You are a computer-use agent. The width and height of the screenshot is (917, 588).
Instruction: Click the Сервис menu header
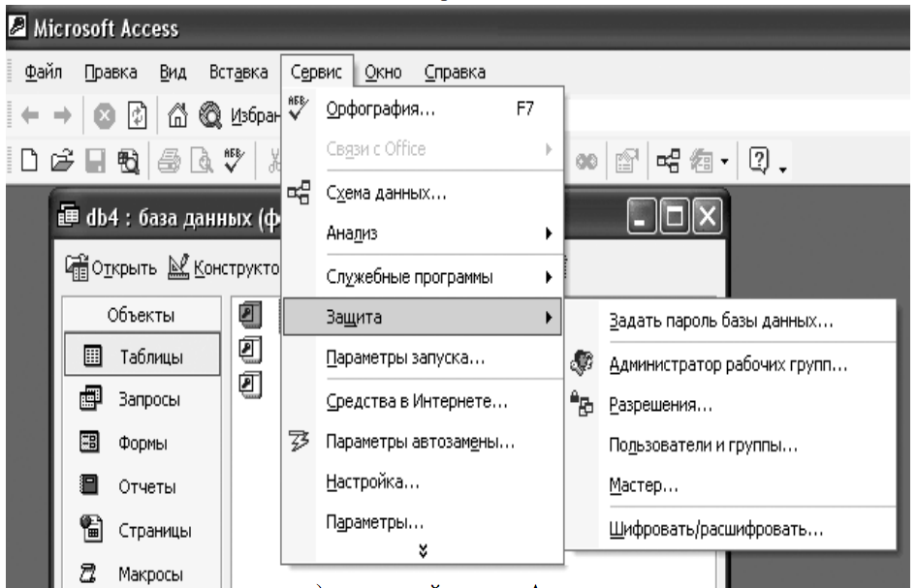[316, 72]
